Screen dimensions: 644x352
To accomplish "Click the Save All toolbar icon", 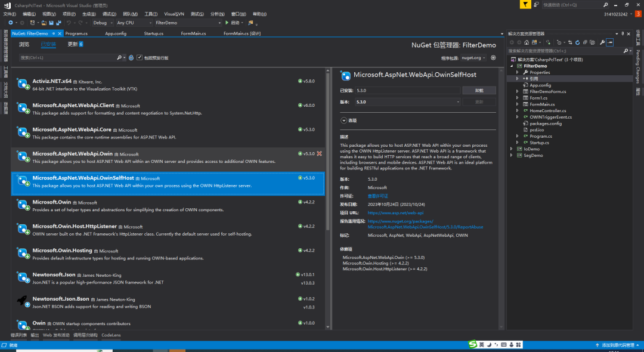I will coord(58,23).
